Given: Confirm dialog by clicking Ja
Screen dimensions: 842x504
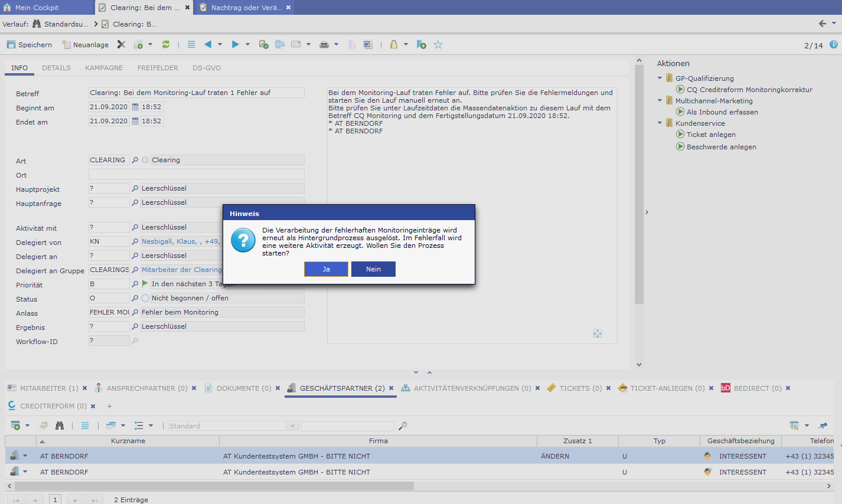Looking at the screenshot, I should click(x=326, y=269).
